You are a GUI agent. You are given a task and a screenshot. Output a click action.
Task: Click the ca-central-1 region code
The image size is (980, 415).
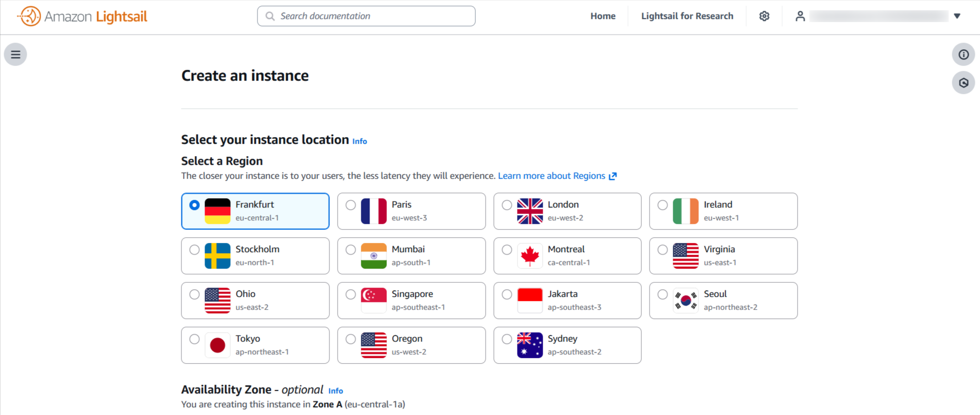point(569,262)
